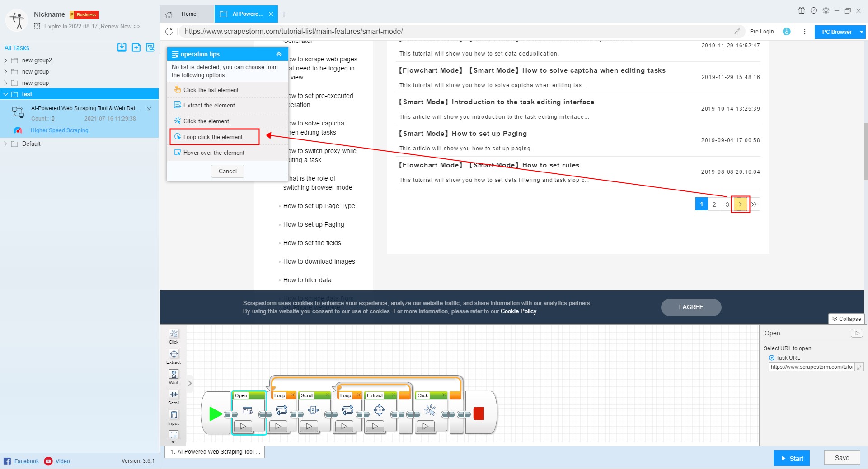Screen dimensions: 868x469
Task: Go to the Home tab icon
Action: [x=169, y=14]
